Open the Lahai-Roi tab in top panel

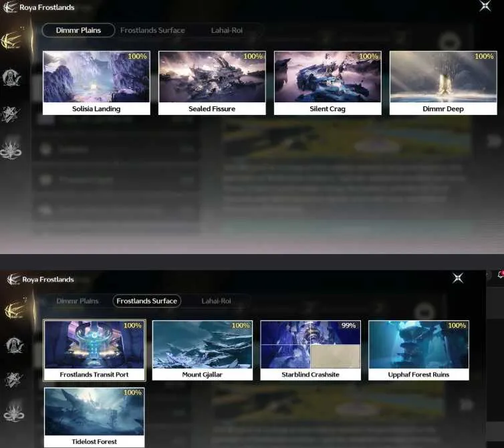pos(227,30)
